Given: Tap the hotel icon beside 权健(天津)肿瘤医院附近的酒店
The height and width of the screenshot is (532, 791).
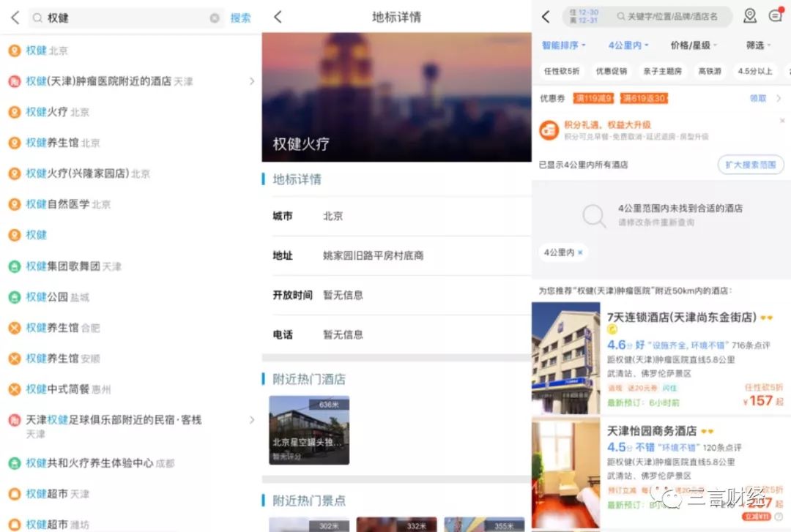Looking at the screenshot, I should click(x=15, y=81).
